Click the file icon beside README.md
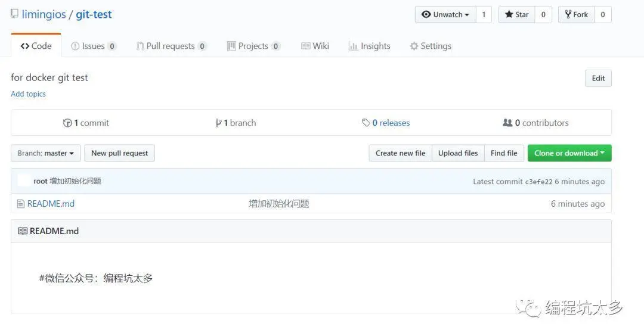Screen dimensions: 644x336 point(20,204)
